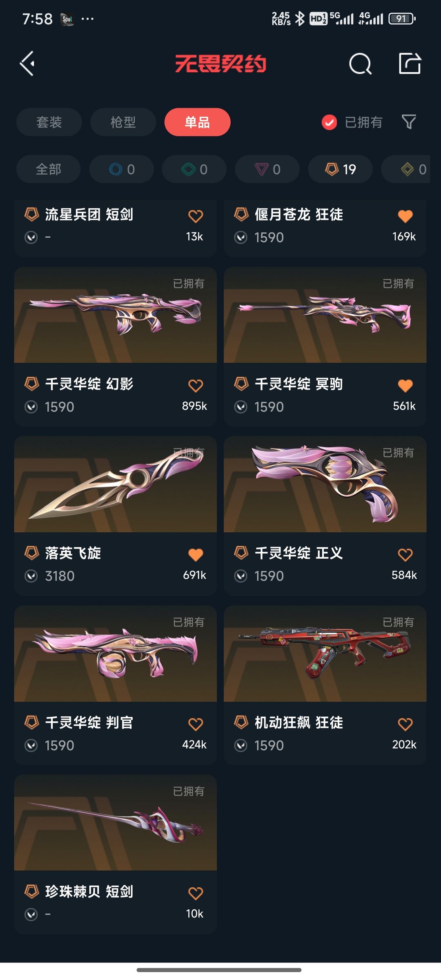Tap the share icon at top right

(x=410, y=63)
